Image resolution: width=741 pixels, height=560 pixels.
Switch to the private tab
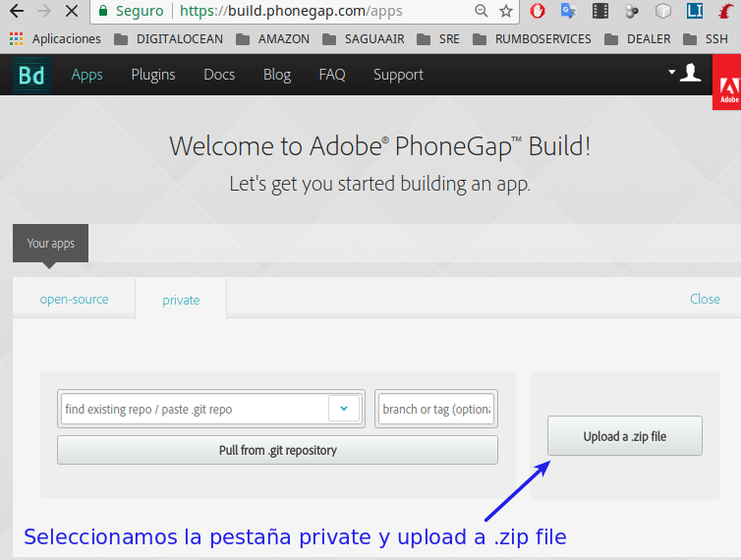pyautogui.click(x=181, y=300)
